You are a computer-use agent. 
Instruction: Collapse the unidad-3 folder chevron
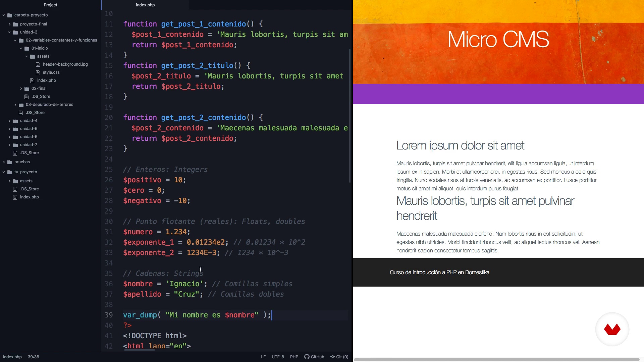(x=9, y=32)
